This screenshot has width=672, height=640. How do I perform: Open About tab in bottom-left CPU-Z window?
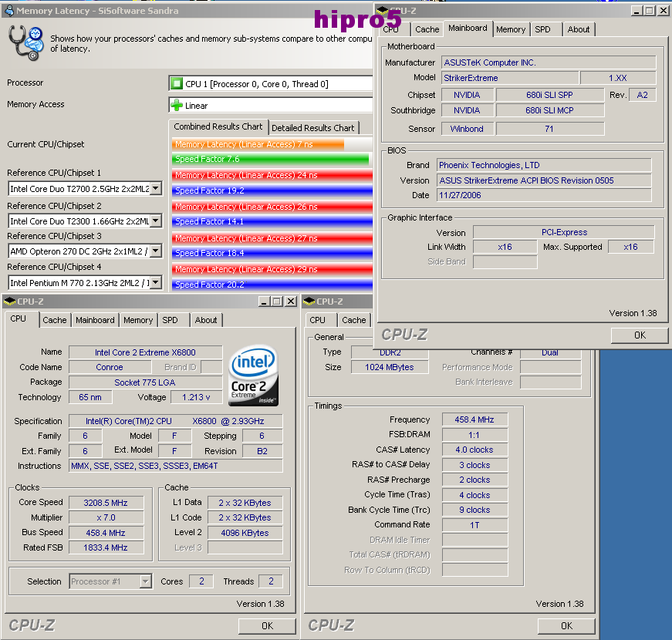206,320
